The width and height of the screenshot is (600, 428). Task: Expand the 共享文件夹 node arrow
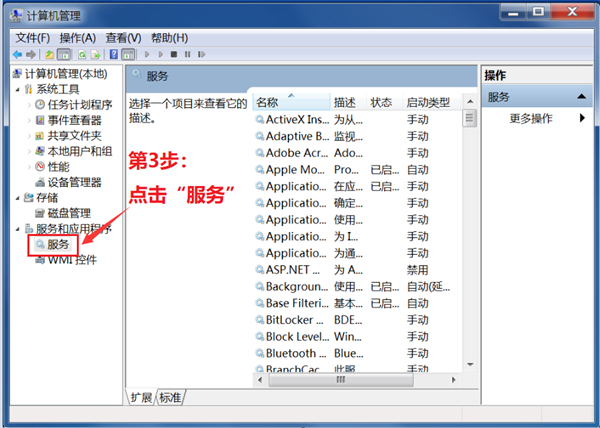pos(29,136)
